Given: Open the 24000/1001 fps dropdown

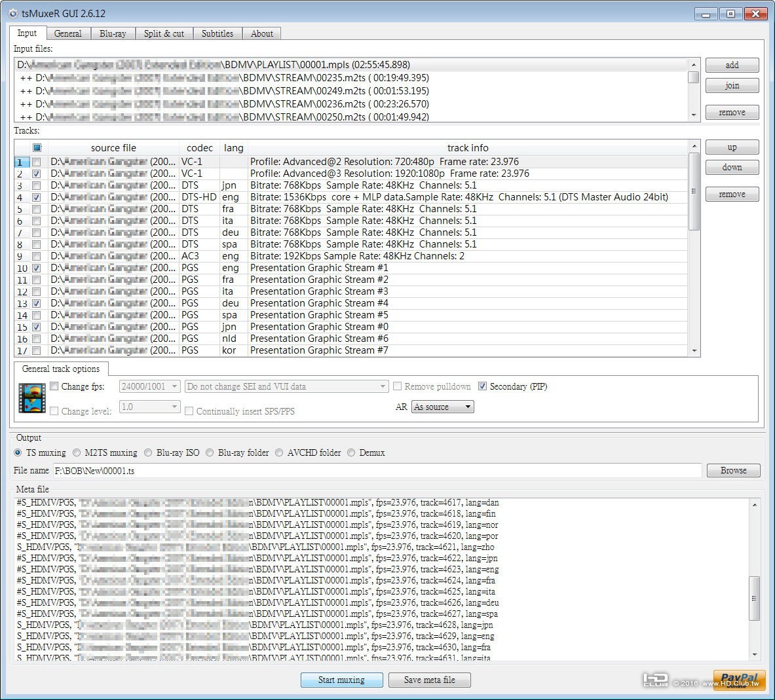Looking at the screenshot, I should point(149,386).
